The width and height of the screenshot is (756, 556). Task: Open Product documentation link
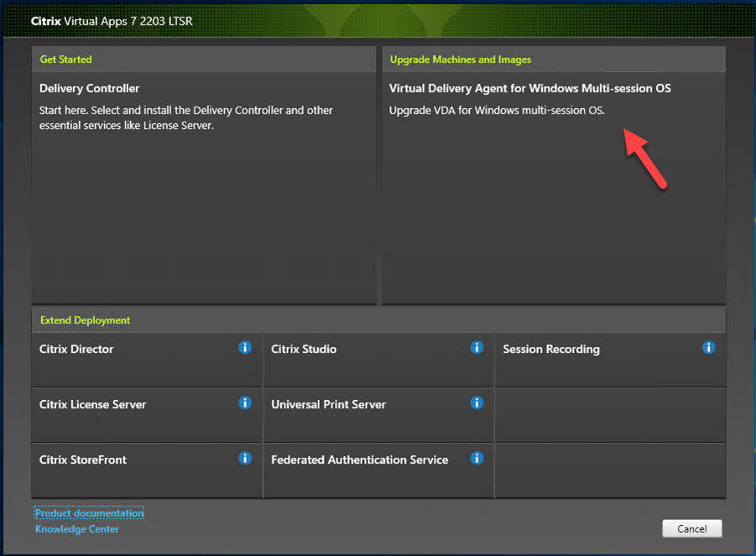(89, 513)
